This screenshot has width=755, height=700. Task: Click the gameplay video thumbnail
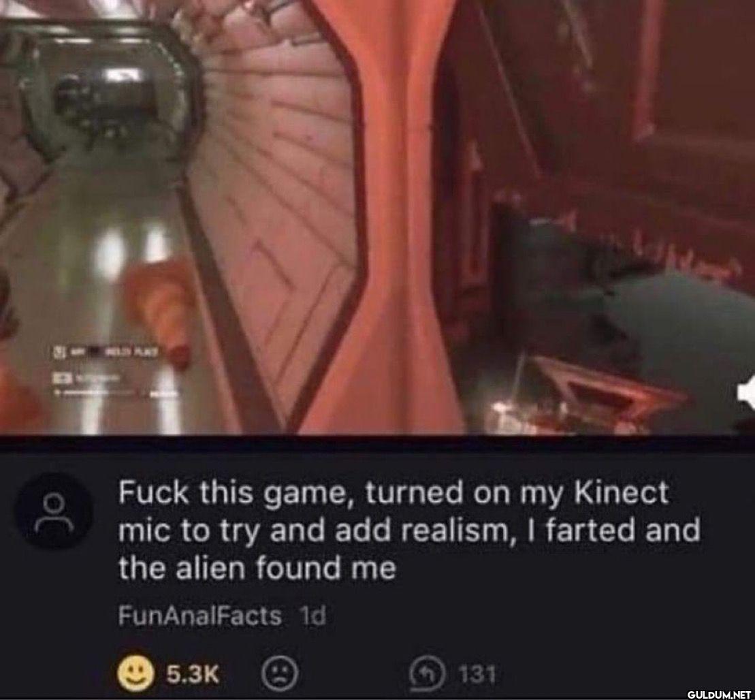[377, 217]
